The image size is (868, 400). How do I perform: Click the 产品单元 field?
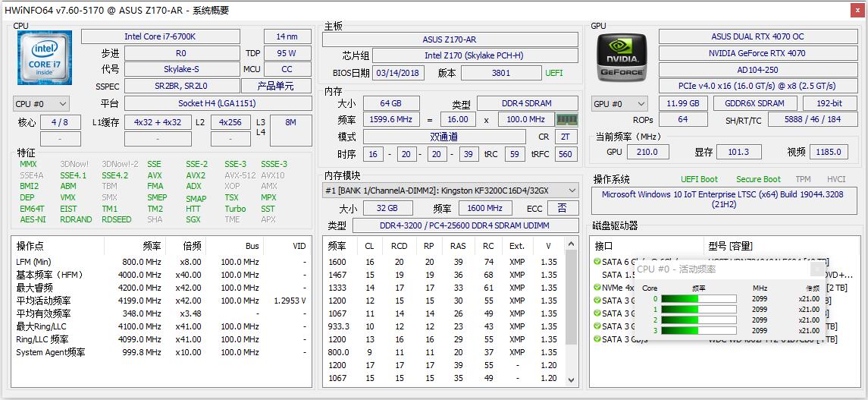[x=276, y=86]
